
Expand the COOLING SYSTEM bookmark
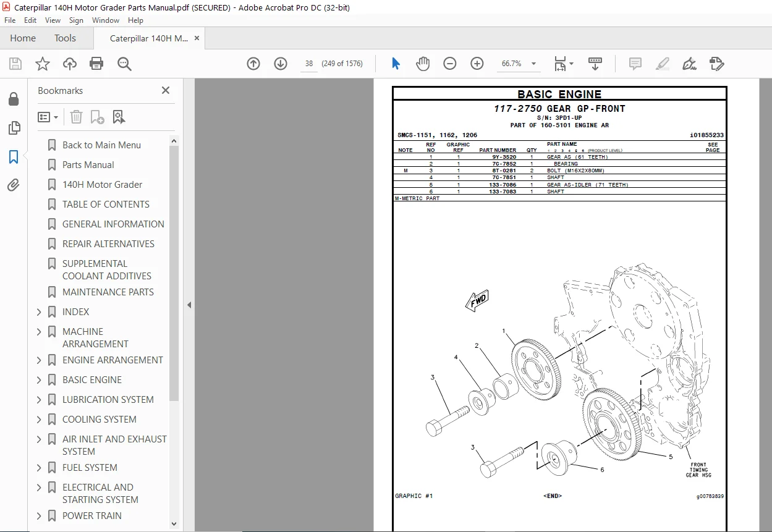tap(40, 420)
